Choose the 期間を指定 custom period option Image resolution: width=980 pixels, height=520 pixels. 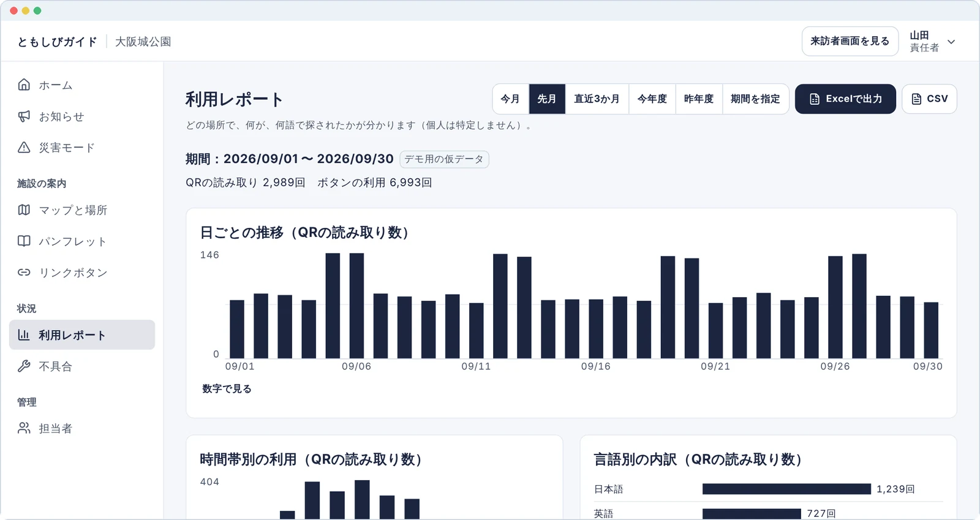pos(755,99)
